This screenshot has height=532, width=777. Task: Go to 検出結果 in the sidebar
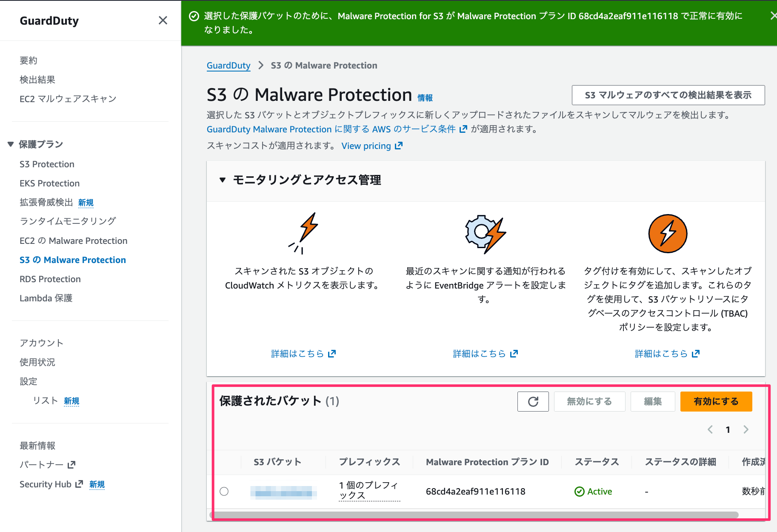coord(37,80)
